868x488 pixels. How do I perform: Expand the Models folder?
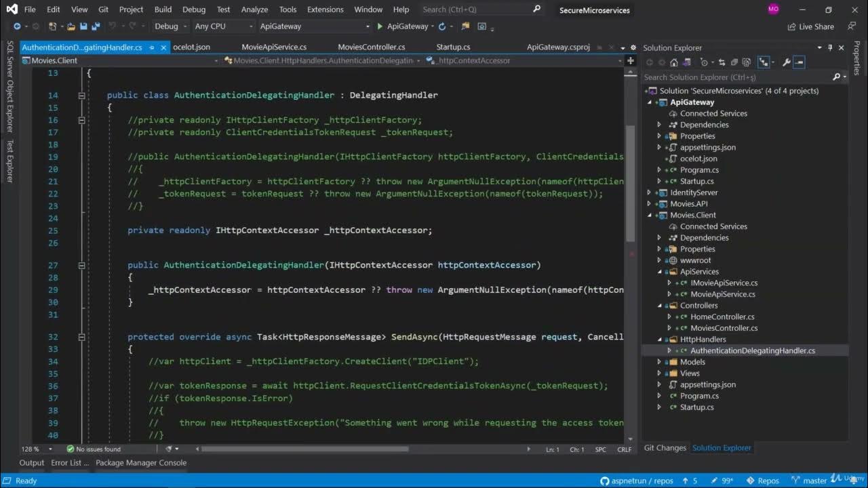tap(659, 362)
